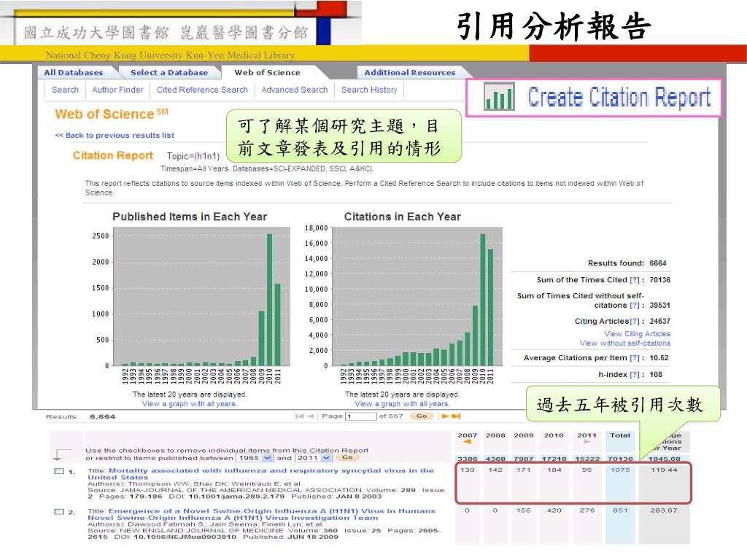
Task: Click the 2010 bar in Citations chart
Action: pyautogui.click(x=483, y=300)
